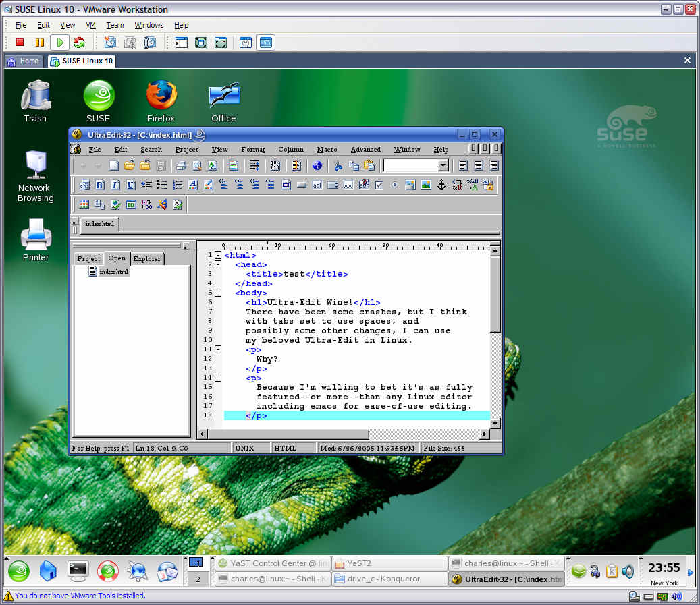Switch to Explorer tab in file panel
Viewport: 700px width, 605px height.
(147, 259)
